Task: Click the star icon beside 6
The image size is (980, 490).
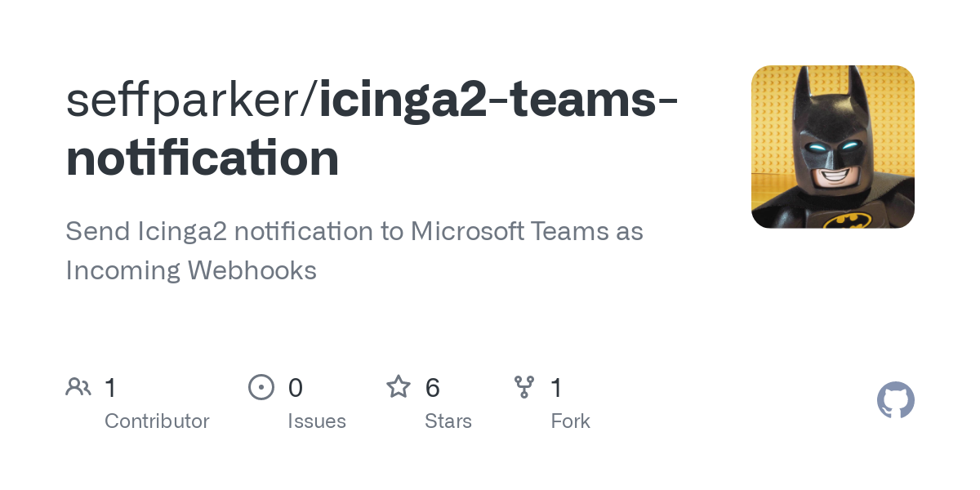Action: point(399,386)
